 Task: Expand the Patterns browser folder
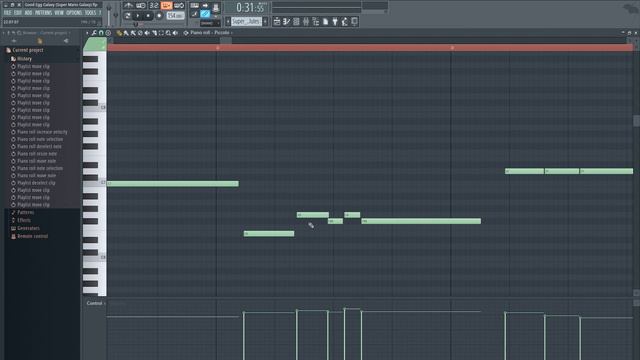pos(25,212)
